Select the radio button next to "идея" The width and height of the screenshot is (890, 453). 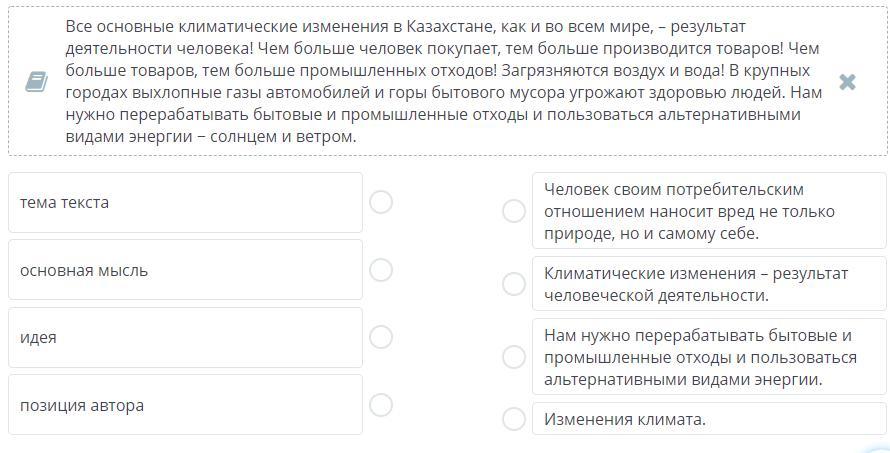point(381,337)
